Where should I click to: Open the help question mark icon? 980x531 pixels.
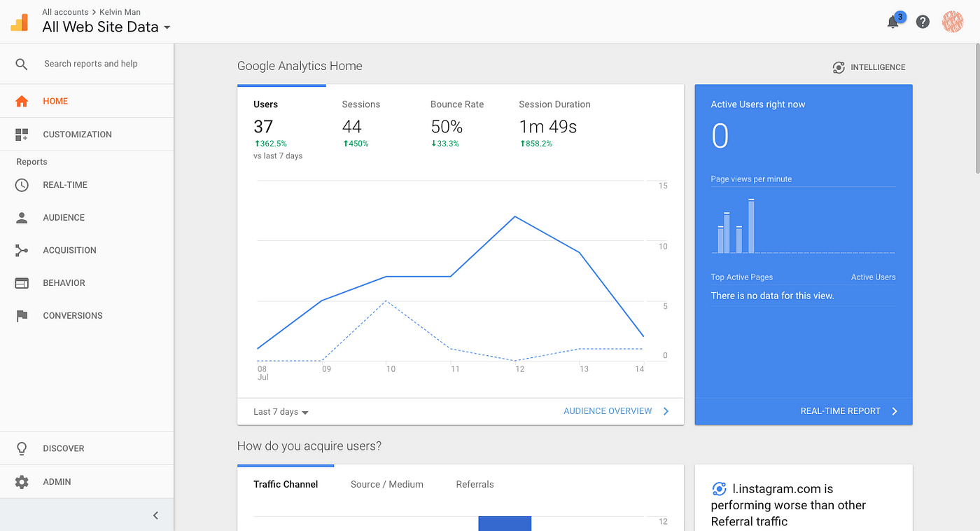point(923,22)
